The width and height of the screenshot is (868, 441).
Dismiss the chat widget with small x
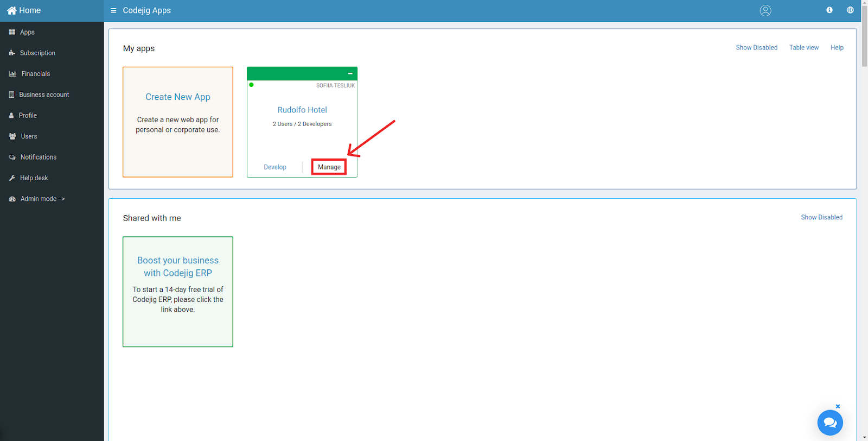[838, 406]
